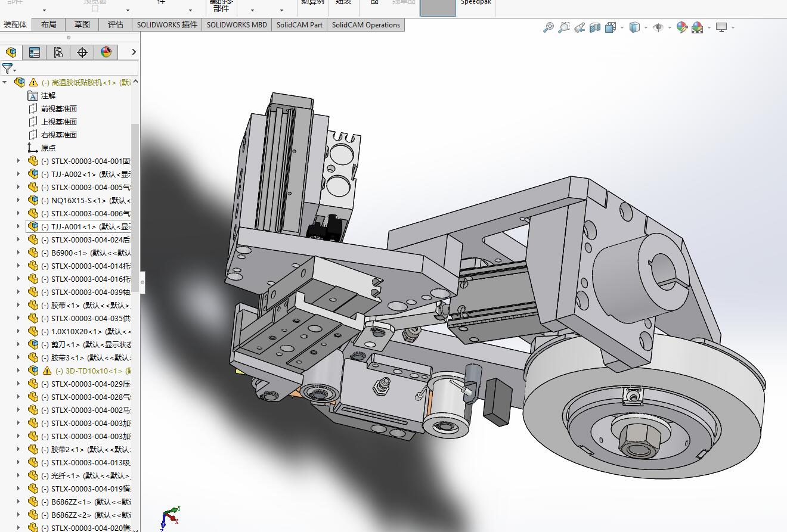The image size is (787, 532).
Task: Open the 评估 tab
Action: (x=116, y=25)
